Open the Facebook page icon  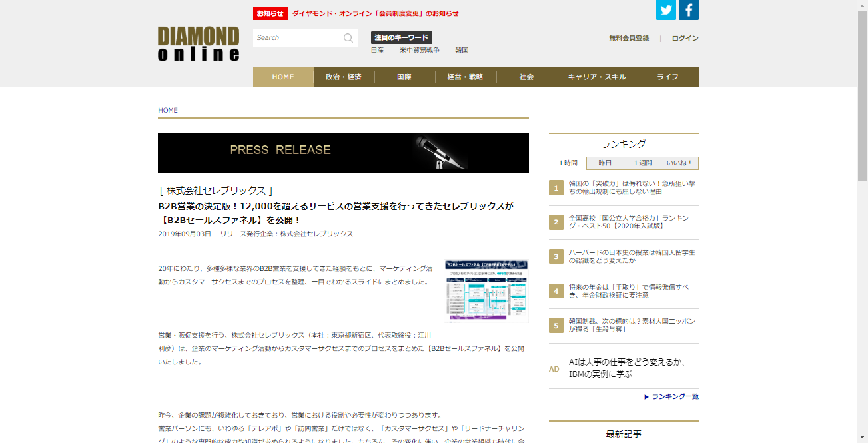click(689, 10)
